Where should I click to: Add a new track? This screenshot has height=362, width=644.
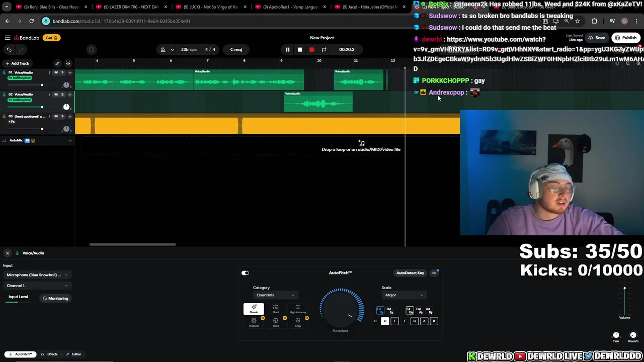pos(17,63)
